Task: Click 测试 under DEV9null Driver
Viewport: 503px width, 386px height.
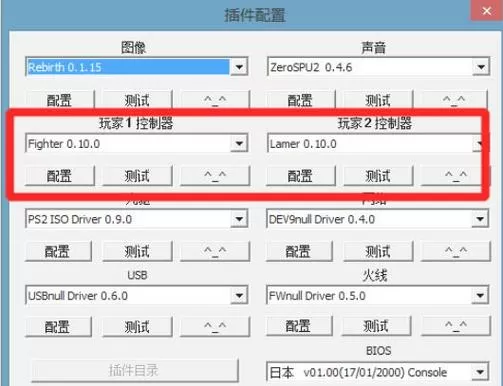Action: click(x=378, y=251)
